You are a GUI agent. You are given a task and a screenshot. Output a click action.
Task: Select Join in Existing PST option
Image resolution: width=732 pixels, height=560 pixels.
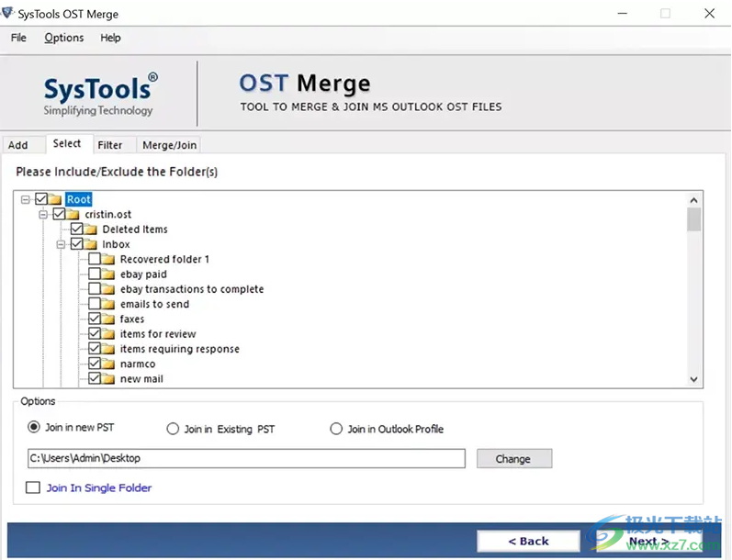(x=173, y=429)
